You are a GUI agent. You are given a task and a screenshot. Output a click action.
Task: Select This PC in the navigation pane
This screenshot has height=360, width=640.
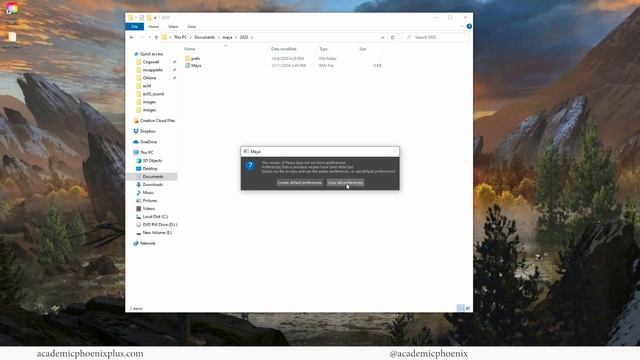(x=147, y=152)
